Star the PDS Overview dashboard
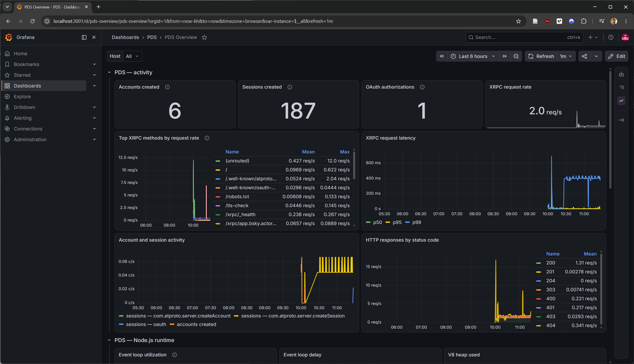This screenshot has height=364, width=634. click(x=205, y=37)
